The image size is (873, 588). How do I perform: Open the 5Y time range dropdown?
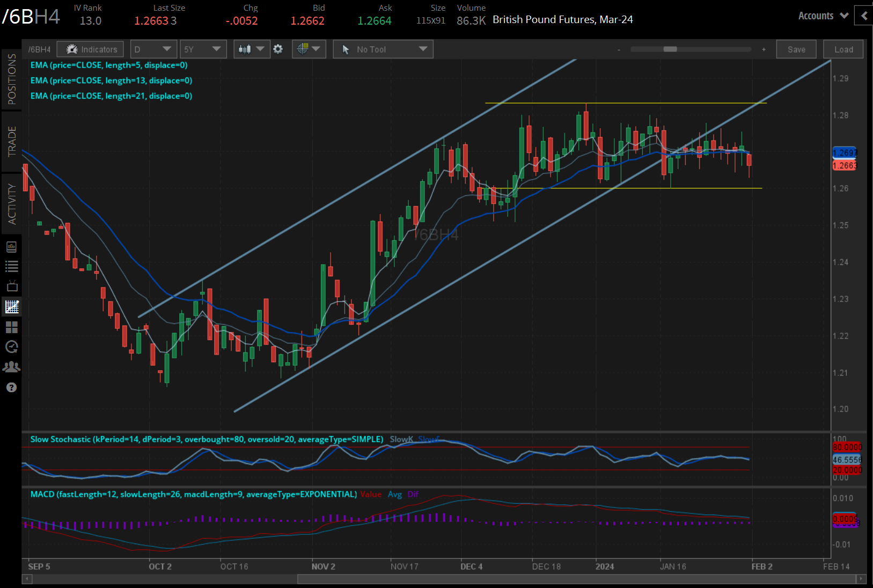(x=203, y=49)
